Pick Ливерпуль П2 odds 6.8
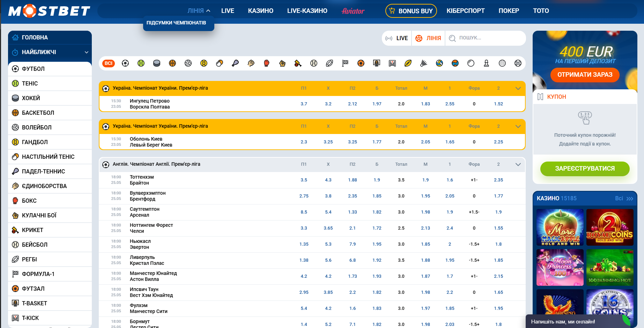 [x=353, y=260]
